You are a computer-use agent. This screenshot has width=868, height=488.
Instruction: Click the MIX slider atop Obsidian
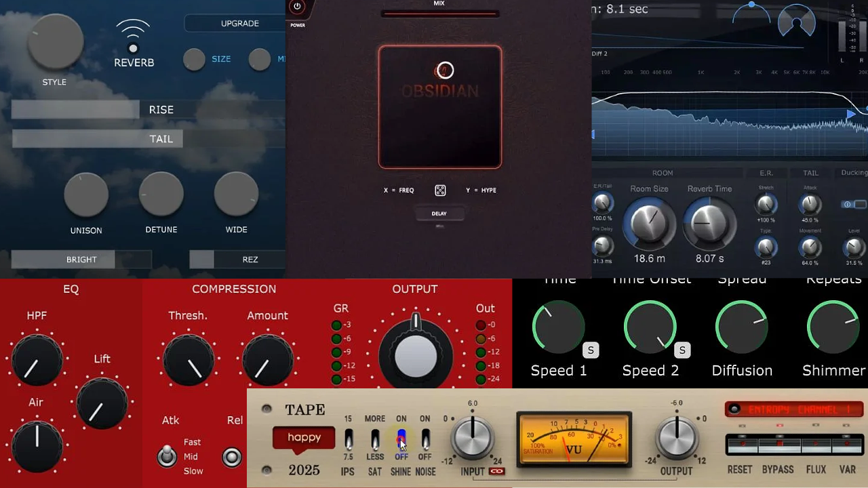(x=439, y=12)
